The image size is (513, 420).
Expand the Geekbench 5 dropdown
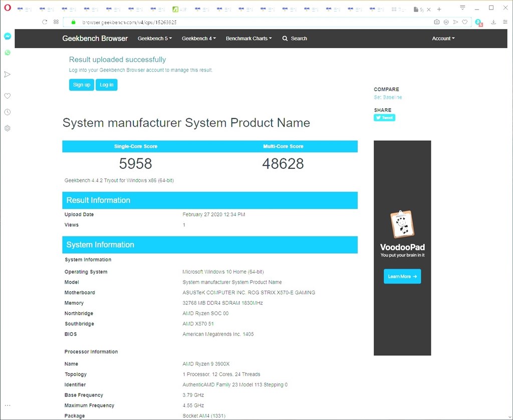(x=155, y=38)
